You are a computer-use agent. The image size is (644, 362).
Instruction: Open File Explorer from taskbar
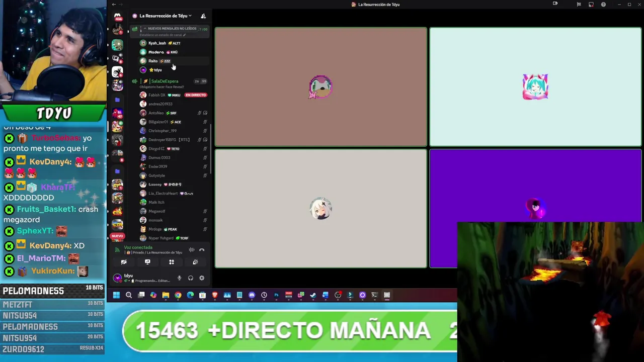[x=166, y=295]
